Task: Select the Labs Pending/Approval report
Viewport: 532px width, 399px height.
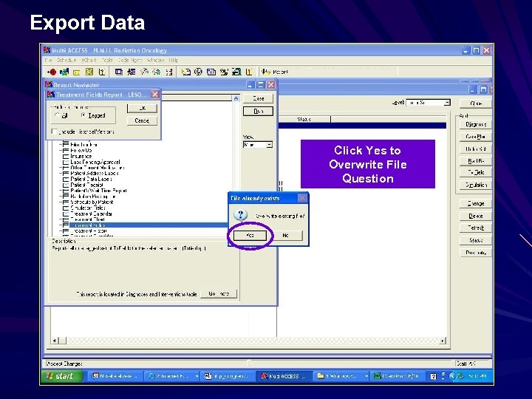Action: tap(95, 162)
